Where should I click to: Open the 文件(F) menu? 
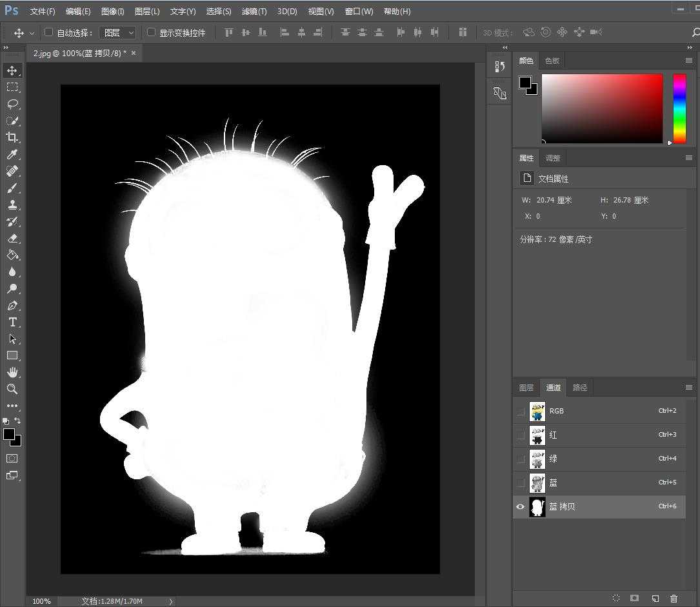point(43,12)
